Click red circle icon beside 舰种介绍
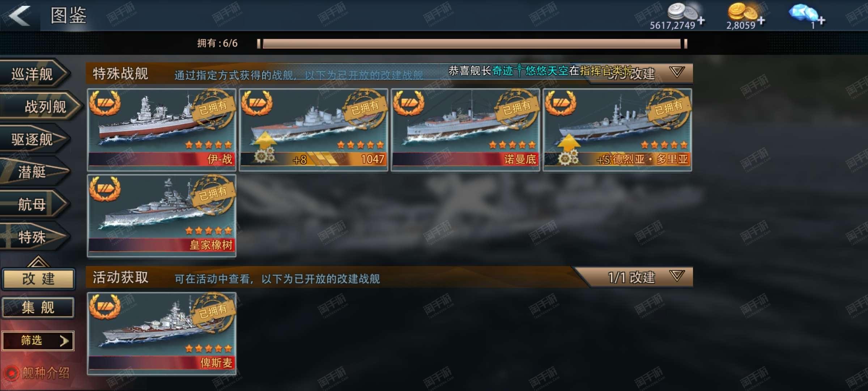Screen dimensions: 868x391 coord(11,373)
